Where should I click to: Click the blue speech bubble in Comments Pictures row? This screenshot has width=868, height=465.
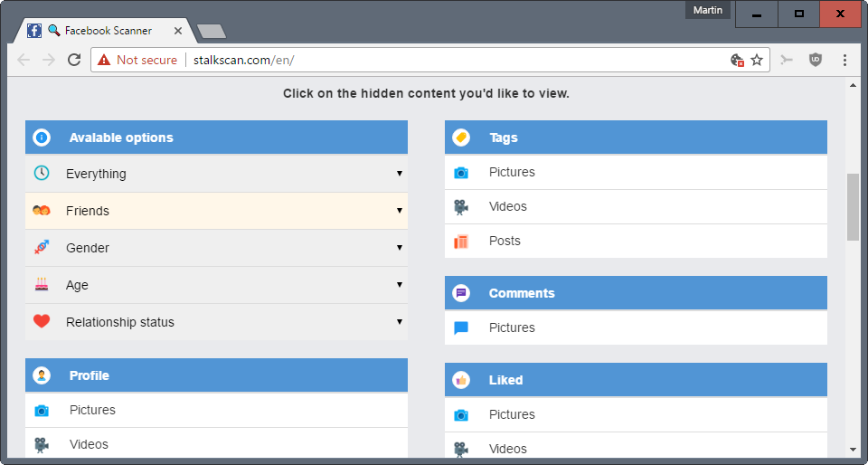(x=461, y=328)
